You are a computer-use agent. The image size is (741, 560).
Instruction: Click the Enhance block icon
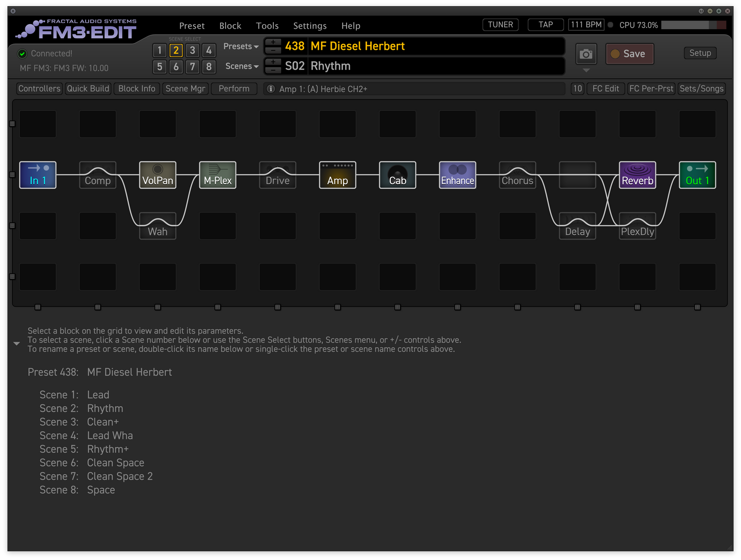(457, 175)
